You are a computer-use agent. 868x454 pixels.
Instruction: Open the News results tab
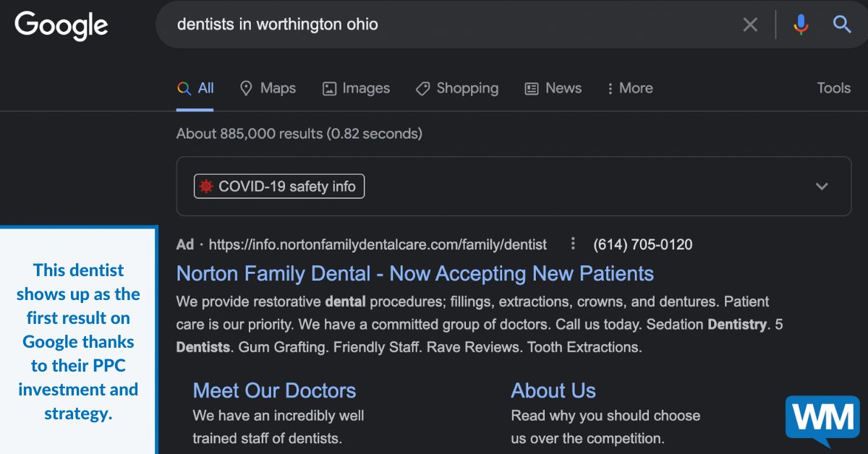click(553, 88)
